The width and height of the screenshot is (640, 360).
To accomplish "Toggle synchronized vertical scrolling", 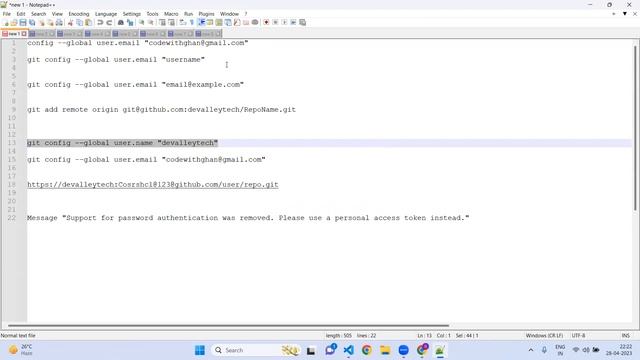I will point(162,22).
